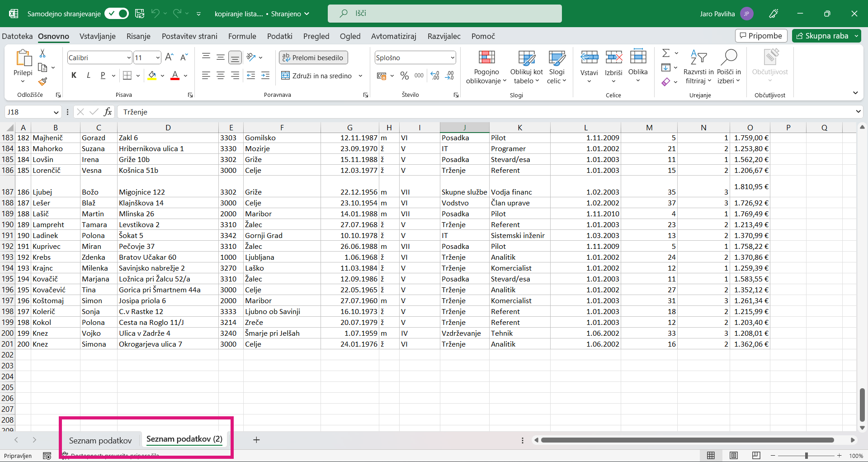Click the Pripombe comments button

tap(761, 36)
